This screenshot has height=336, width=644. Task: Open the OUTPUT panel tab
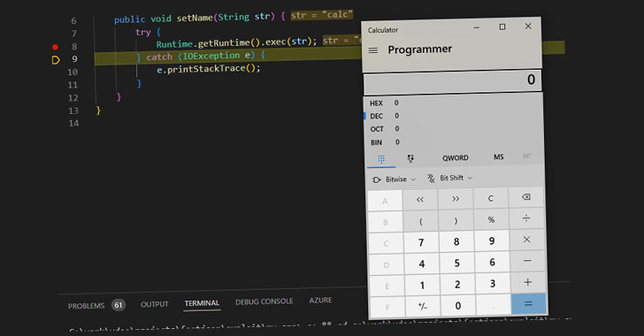(155, 304)
